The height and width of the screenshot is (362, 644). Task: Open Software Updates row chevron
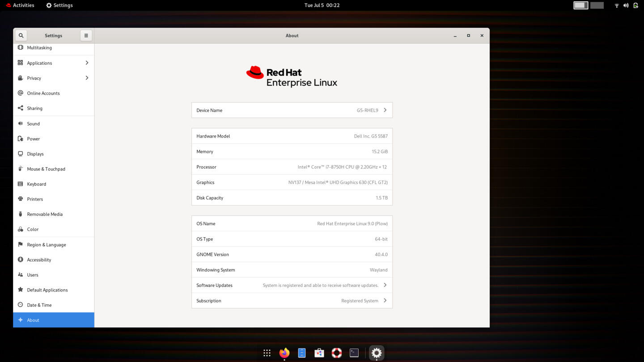(385, 285)
